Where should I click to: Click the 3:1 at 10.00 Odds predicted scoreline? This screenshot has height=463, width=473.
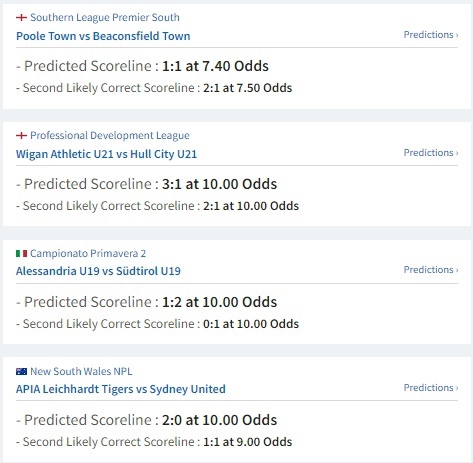(219, 184)
